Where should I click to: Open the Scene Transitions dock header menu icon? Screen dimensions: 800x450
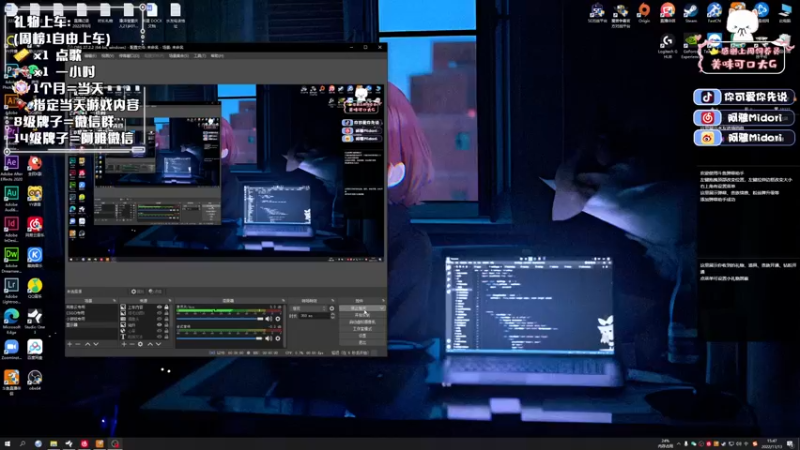tap(333, 301)
